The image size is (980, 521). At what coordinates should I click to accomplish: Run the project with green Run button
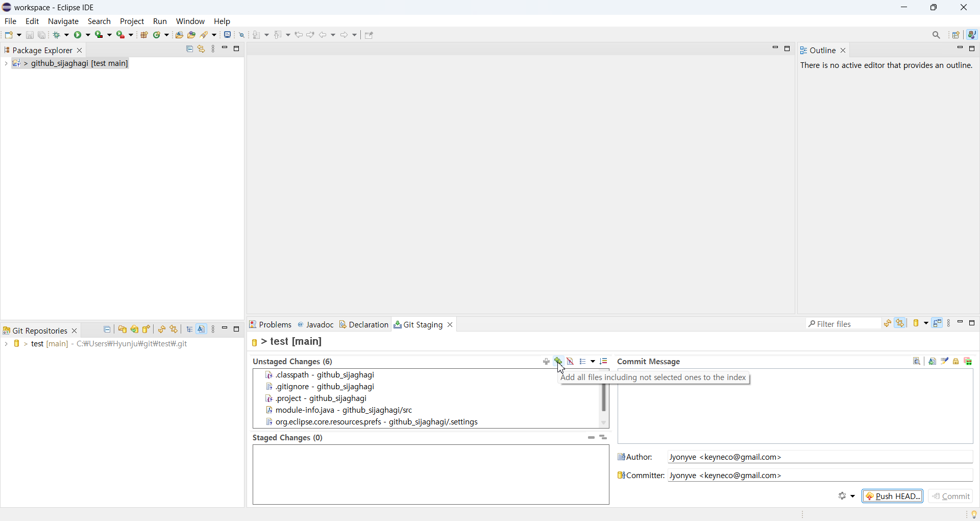(x=79, y=35)
